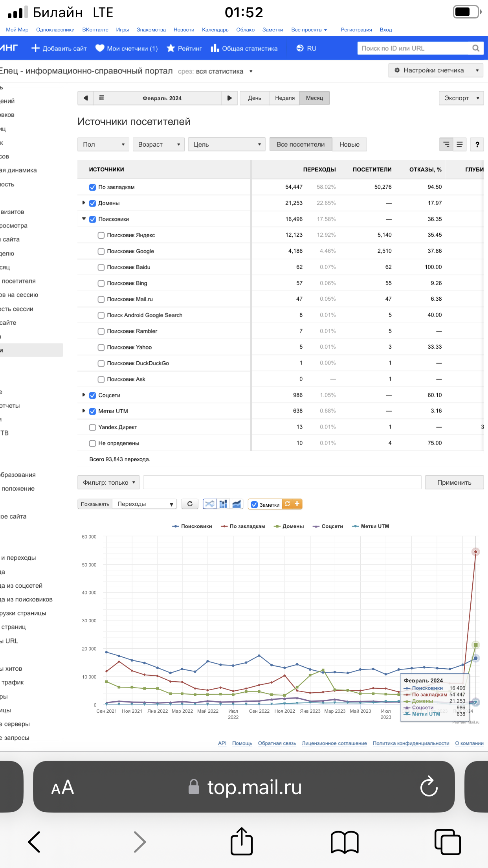The width and height of the screenshot is (488, 868).
Task: Add a note with plus icon
Action: 297,504
